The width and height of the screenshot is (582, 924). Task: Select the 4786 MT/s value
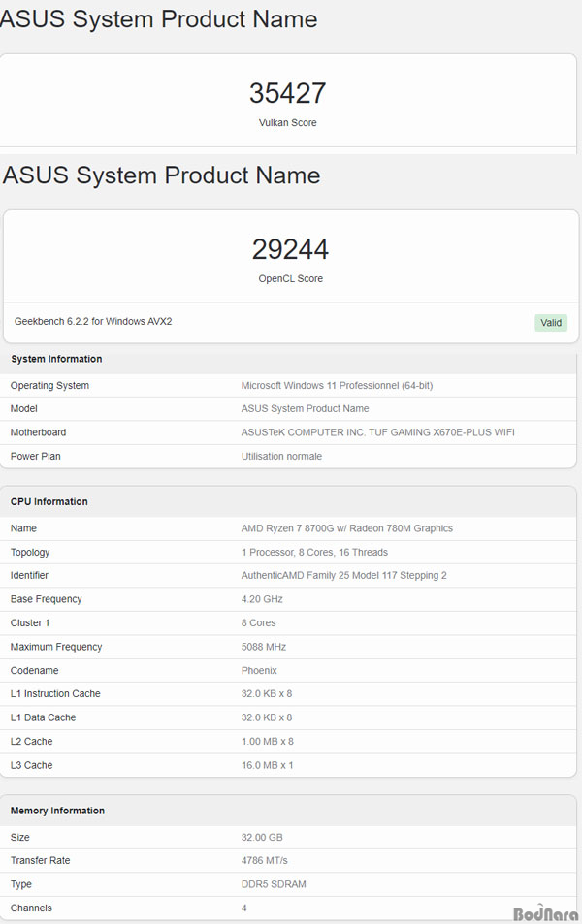click(x=264, y=860)
